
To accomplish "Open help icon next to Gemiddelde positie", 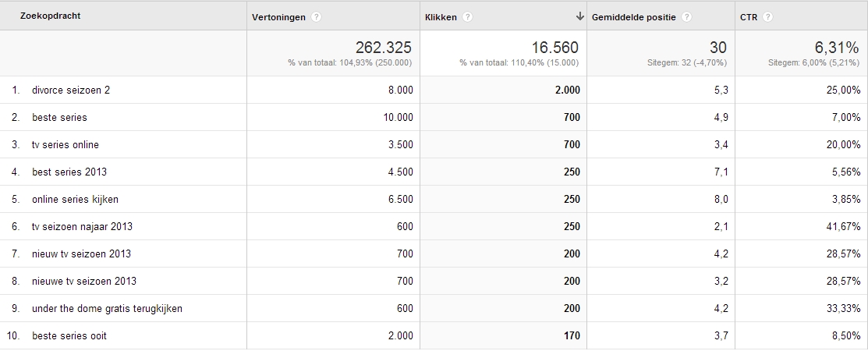I will click(x=686, y=17).
